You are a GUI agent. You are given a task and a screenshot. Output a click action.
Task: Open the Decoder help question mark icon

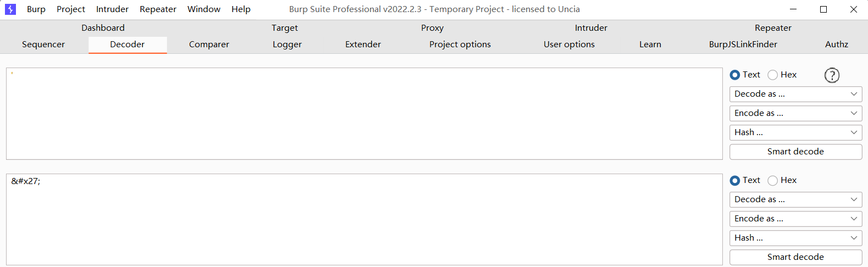coord(832,75)
